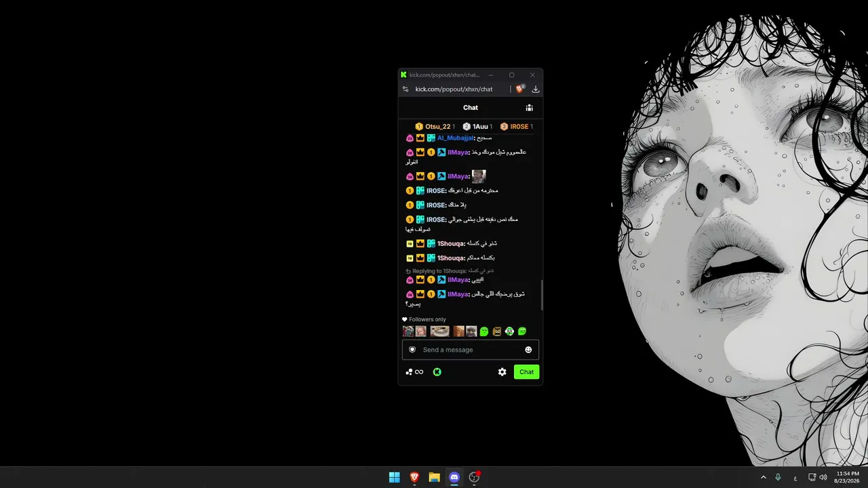Click the Kick favicon in window title bar
Image resolution: width=868 pixels, height=488 pixels.
pyautogui.click(x=403, y=75)
